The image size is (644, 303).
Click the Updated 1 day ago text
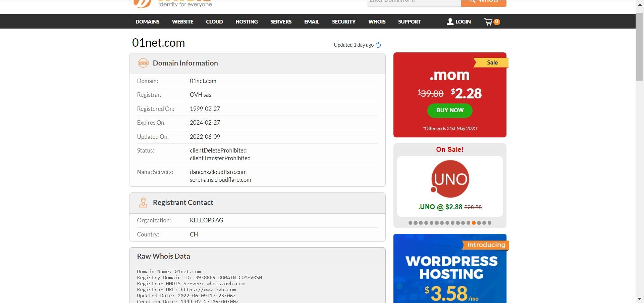tap(354, 45)
